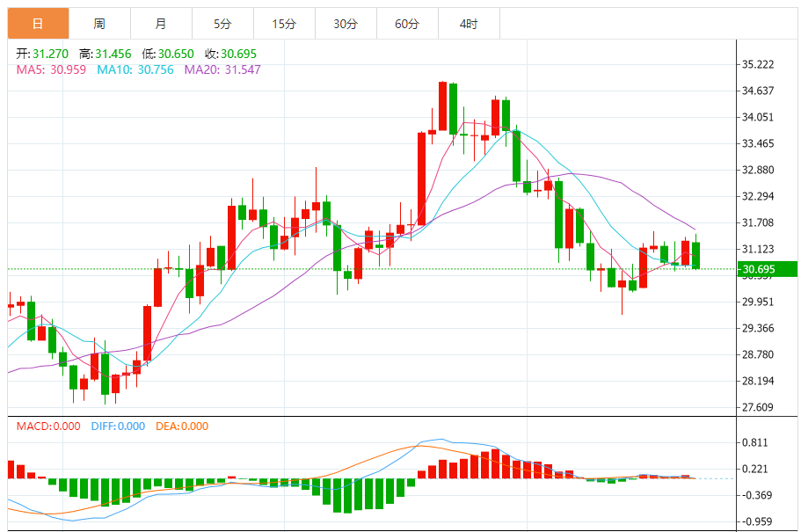Click the -0.959 MACD axis label
The image size is (801, 532).
click(756, 521)
